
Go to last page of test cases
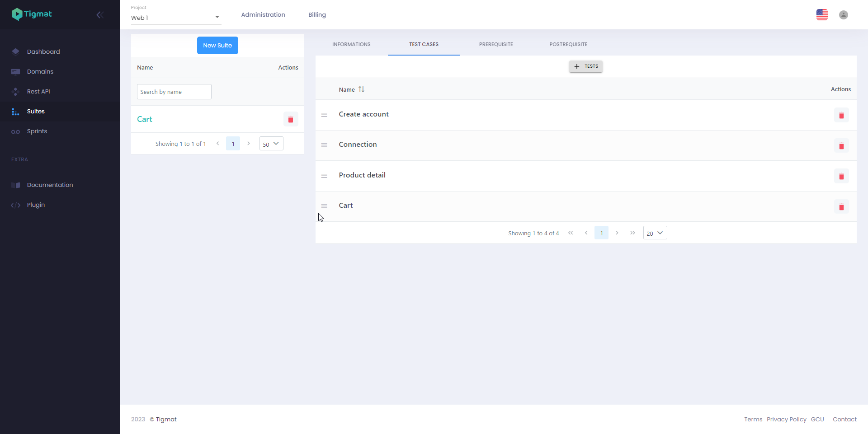(632, 233)
